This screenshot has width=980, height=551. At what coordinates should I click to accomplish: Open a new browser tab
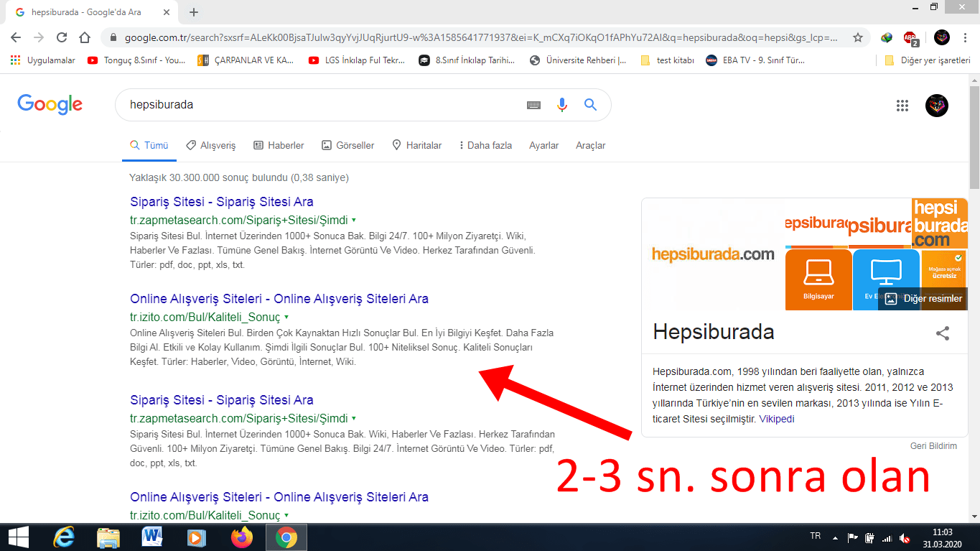coord(193,12)
